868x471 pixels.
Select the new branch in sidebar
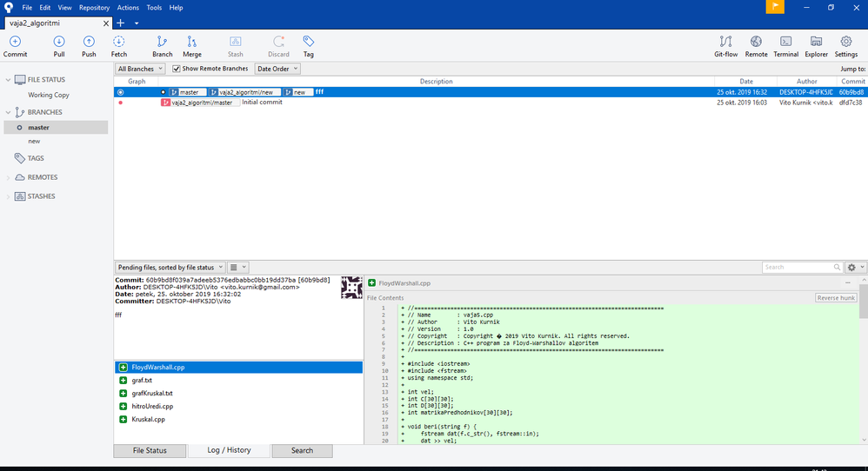(x=34, y=142)
